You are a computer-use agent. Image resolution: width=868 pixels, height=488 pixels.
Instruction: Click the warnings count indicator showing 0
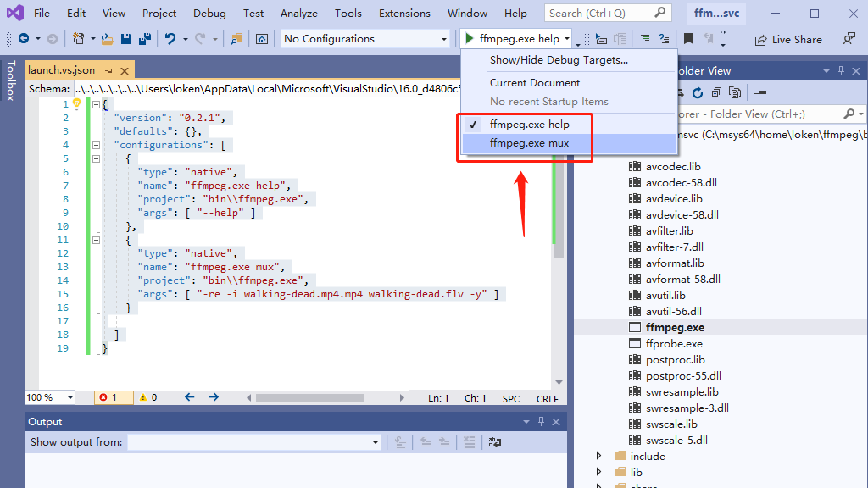click(148, 397)
